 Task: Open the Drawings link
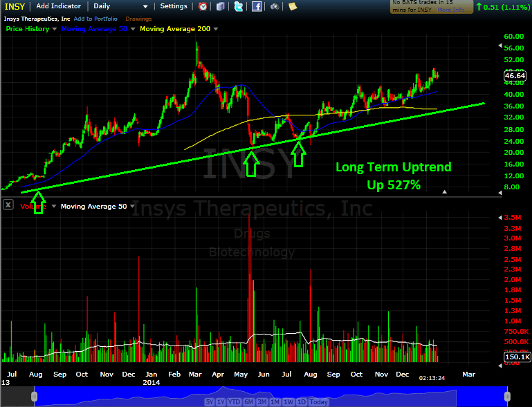[x=138, y=19]
